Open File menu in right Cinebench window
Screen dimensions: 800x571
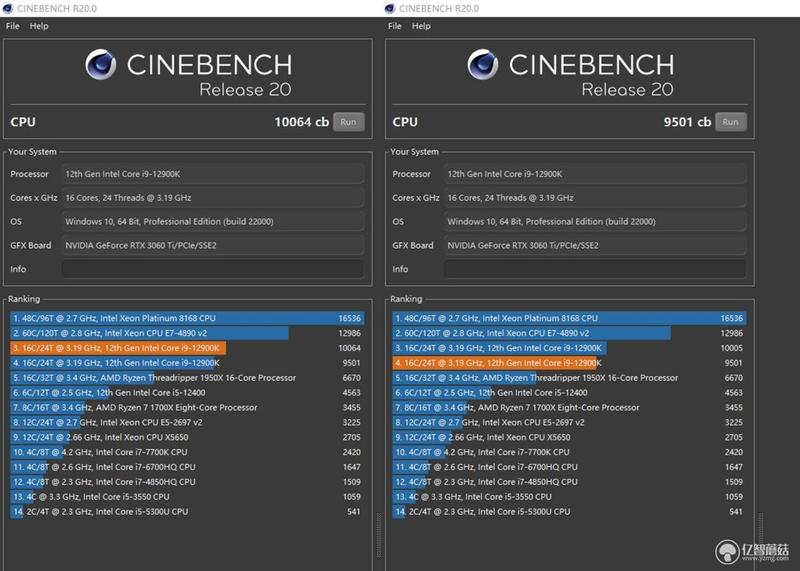[395, 26]
